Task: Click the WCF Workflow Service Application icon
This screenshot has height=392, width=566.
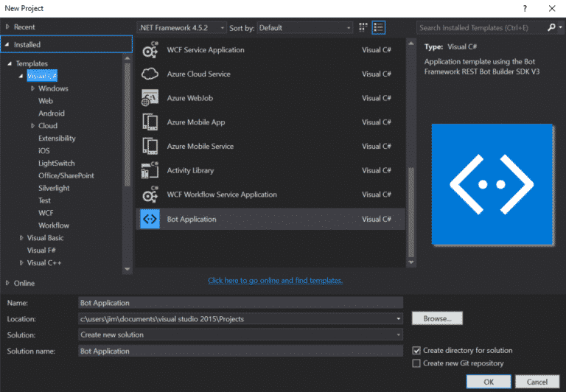Action: coord(150,195)
